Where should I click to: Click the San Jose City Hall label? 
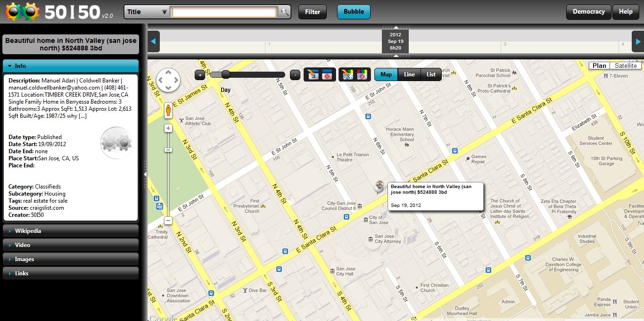coord(346,271)
